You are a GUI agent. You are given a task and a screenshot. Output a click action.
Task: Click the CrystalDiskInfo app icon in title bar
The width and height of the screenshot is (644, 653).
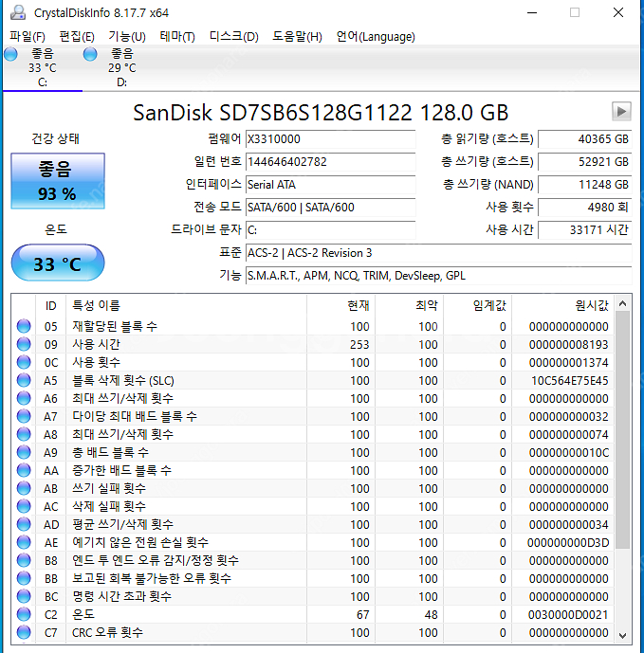(x=18, y=12)
